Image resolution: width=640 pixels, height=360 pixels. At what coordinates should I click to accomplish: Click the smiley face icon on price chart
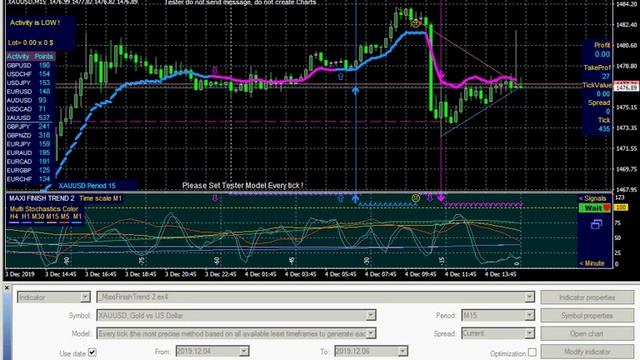point(416,23)
